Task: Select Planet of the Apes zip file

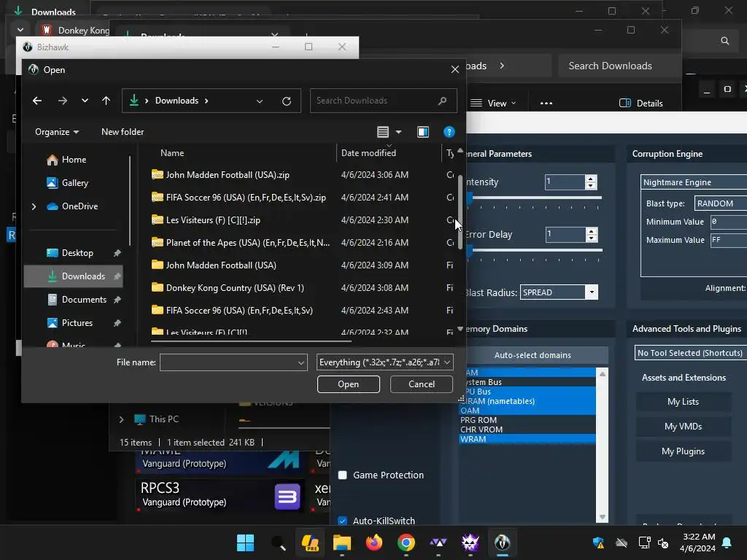Action: 248,242
